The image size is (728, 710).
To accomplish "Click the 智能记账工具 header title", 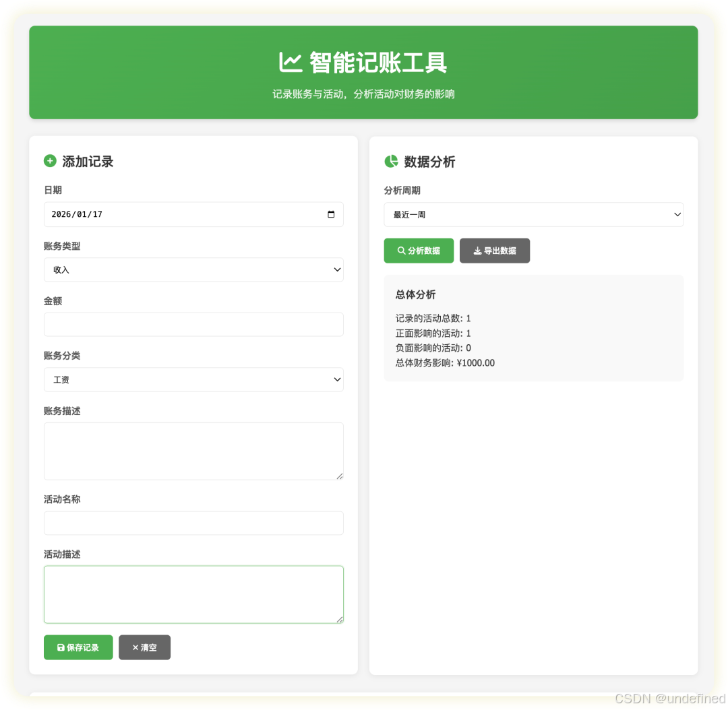I will [378, 62].
